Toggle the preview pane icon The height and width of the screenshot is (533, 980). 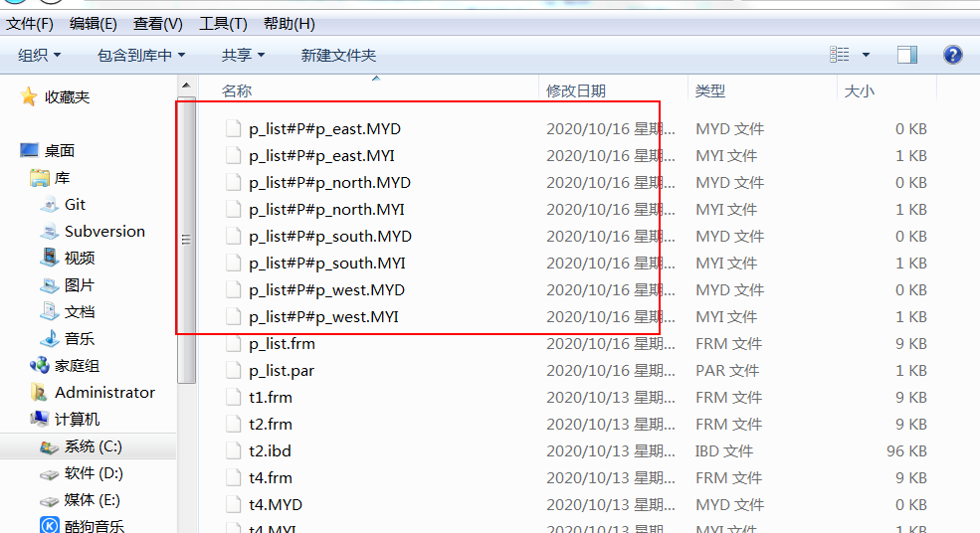click(x=906, y=55)
